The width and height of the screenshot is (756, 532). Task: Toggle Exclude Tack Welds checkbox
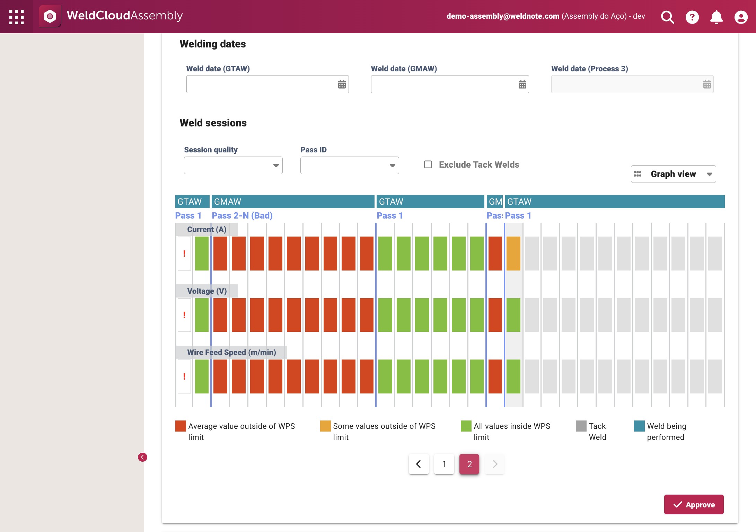coord(428,164)
